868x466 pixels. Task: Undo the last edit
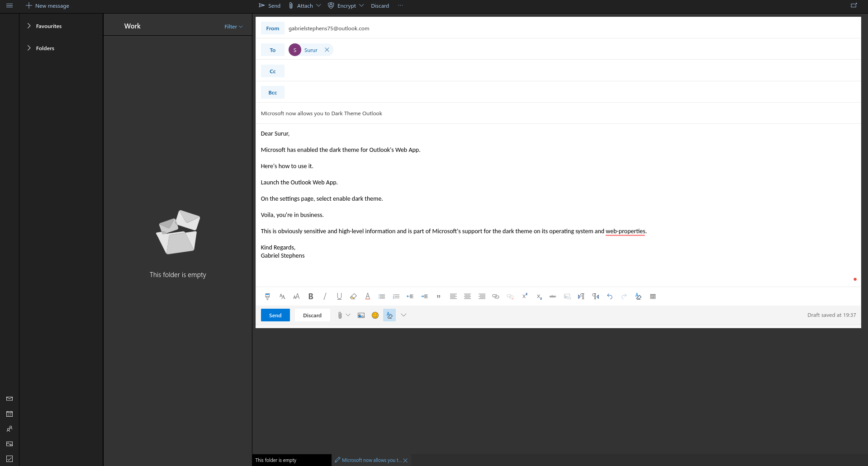[610, 297]
